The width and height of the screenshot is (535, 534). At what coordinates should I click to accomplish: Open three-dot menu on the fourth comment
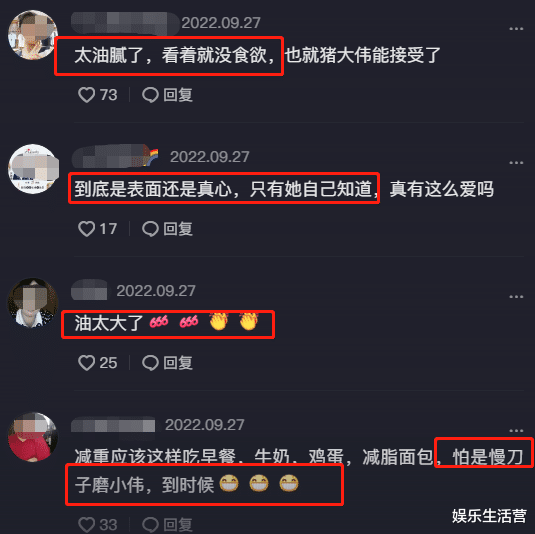(516, 431)
